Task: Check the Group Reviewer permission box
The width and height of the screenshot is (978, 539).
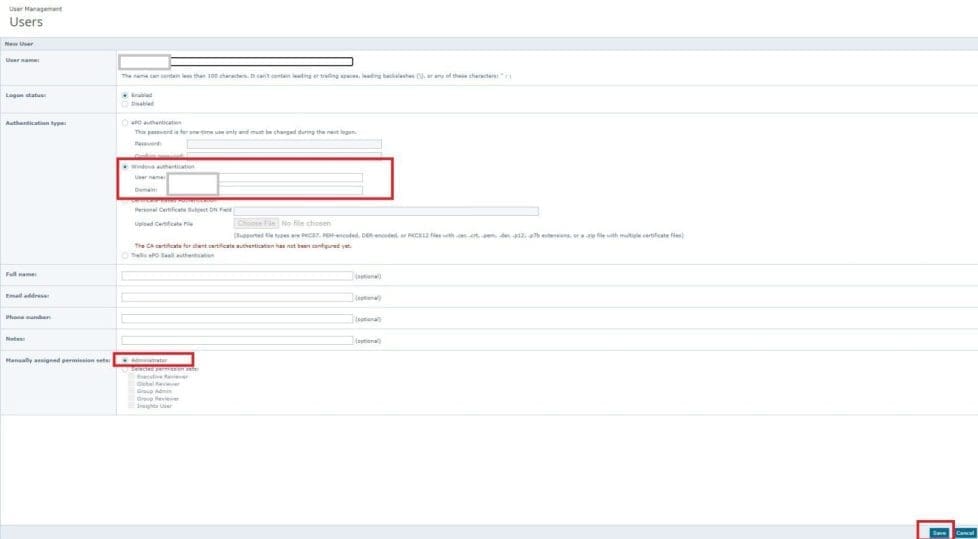Action: 131,398
